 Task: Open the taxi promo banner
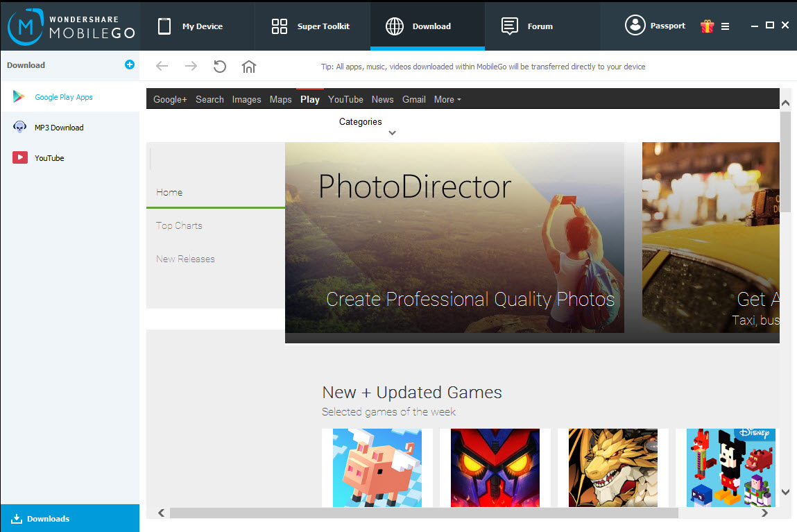(710, 237)
